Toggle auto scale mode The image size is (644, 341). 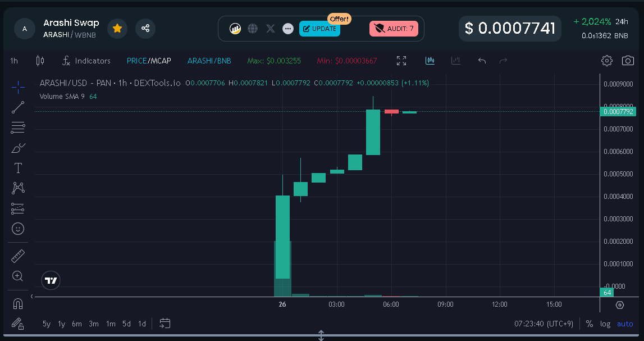click(x=625, y=324)
